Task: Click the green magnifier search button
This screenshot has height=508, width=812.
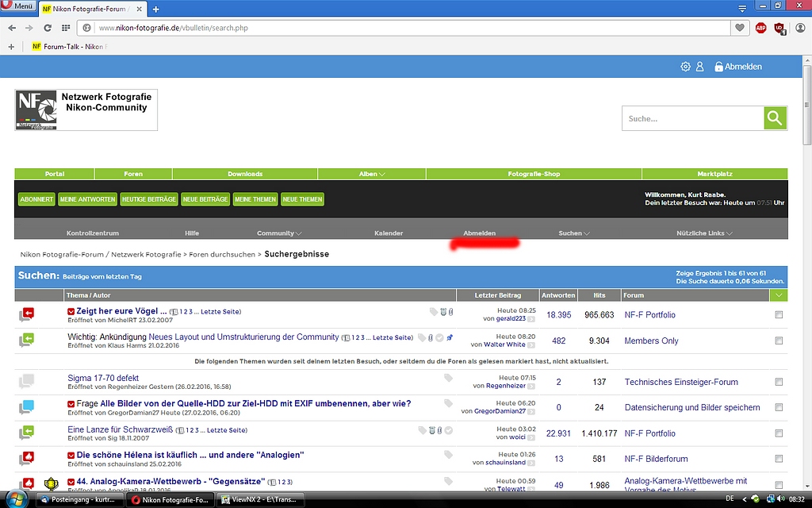Action: (x=776, y=118)
